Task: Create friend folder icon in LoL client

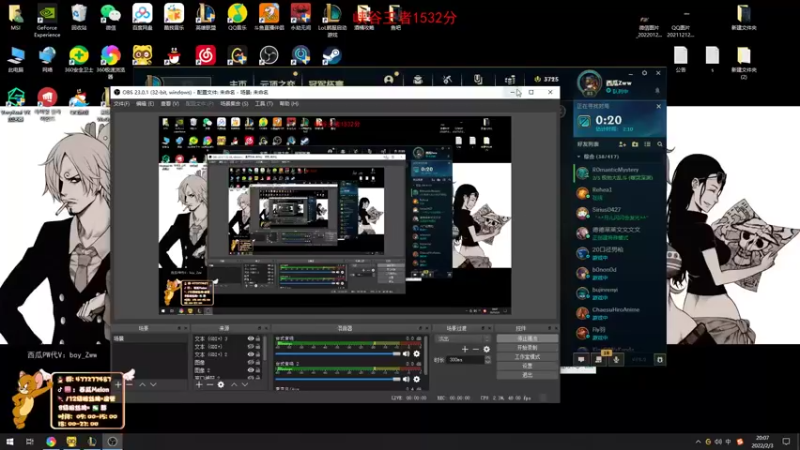Action: pos(635,144)
